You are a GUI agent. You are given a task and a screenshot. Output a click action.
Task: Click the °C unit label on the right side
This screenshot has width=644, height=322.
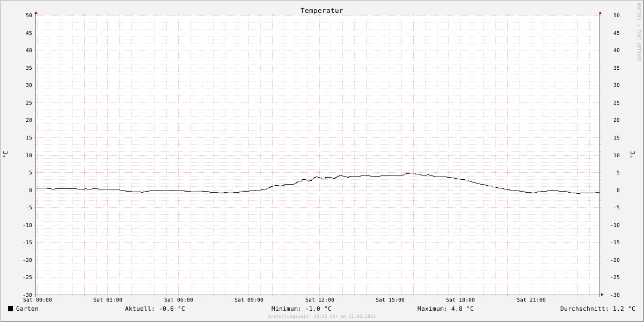633,155
